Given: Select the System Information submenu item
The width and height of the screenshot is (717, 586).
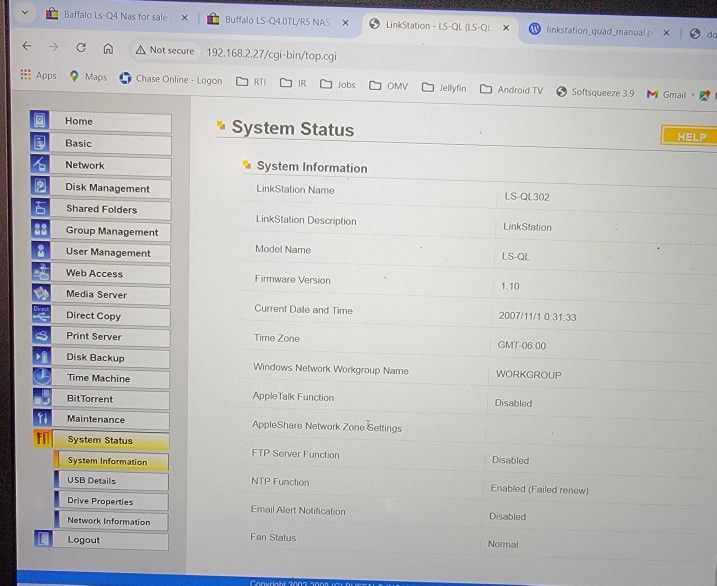Looking at the screenshot, I should (x=111, y=461).
